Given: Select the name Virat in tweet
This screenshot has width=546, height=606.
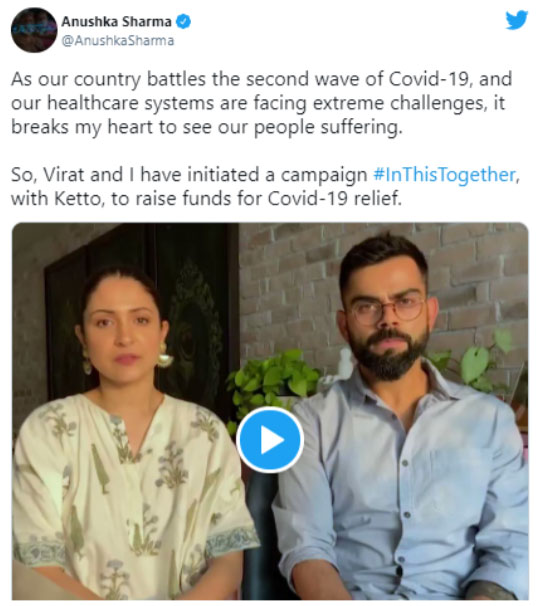Looking at the screenshot, I should coord(63,175).
